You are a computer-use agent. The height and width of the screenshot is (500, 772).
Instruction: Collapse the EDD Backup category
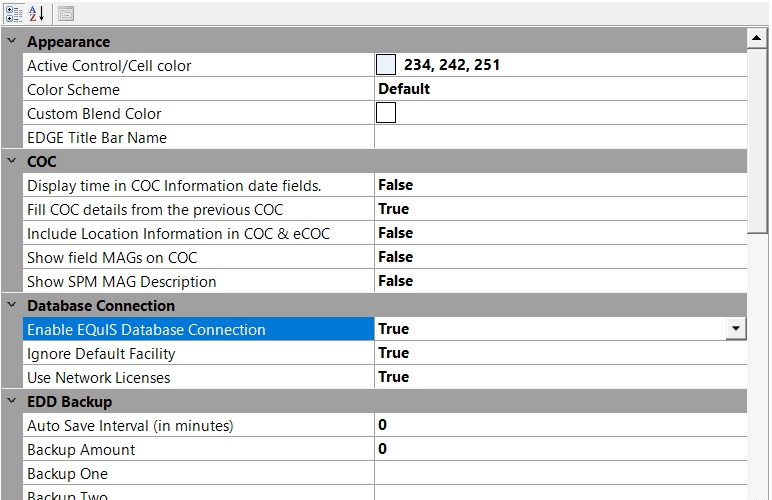12,401
